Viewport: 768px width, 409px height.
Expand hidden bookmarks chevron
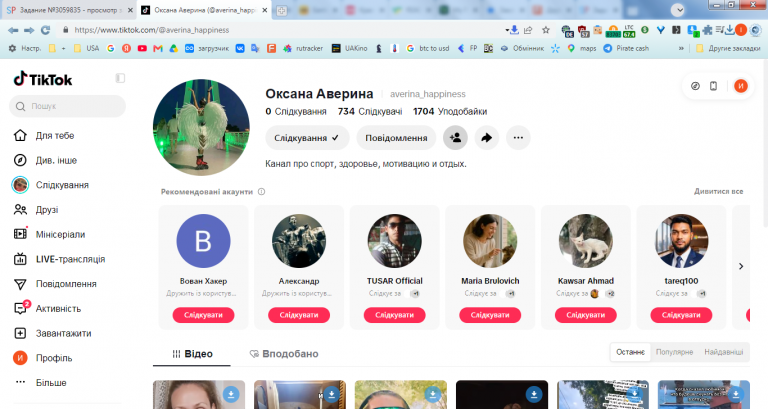click(681, 48)
